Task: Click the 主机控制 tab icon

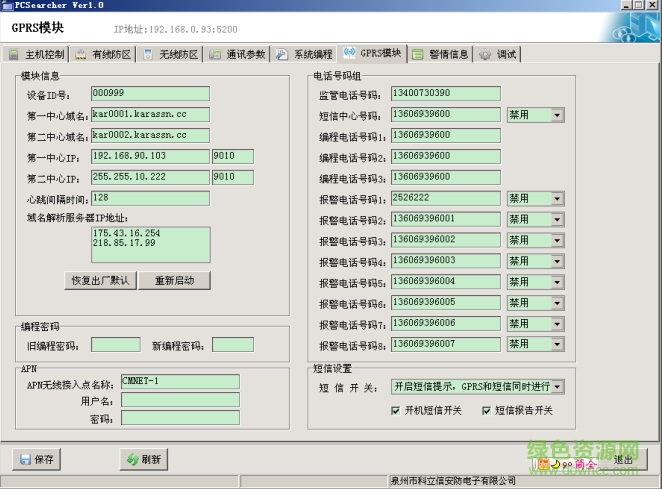Action: click(x=15, y=54)
